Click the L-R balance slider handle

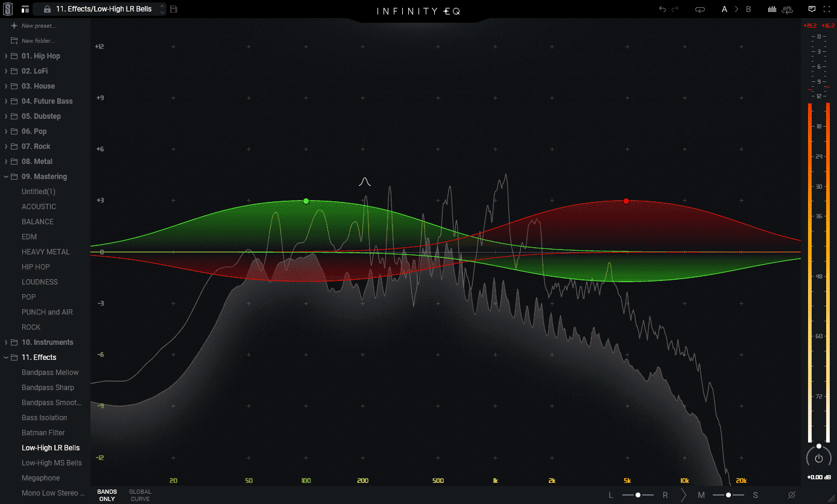[638, 495]
